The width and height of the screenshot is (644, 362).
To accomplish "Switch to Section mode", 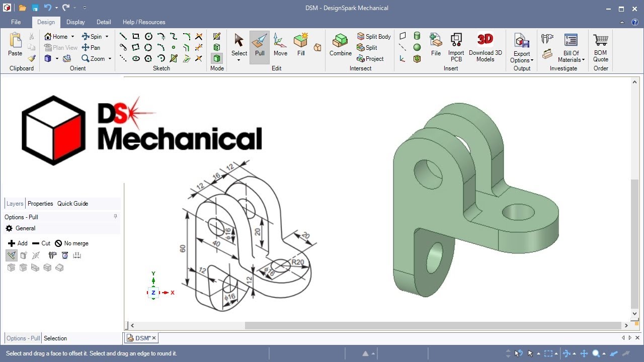I will tap(217, 47).
